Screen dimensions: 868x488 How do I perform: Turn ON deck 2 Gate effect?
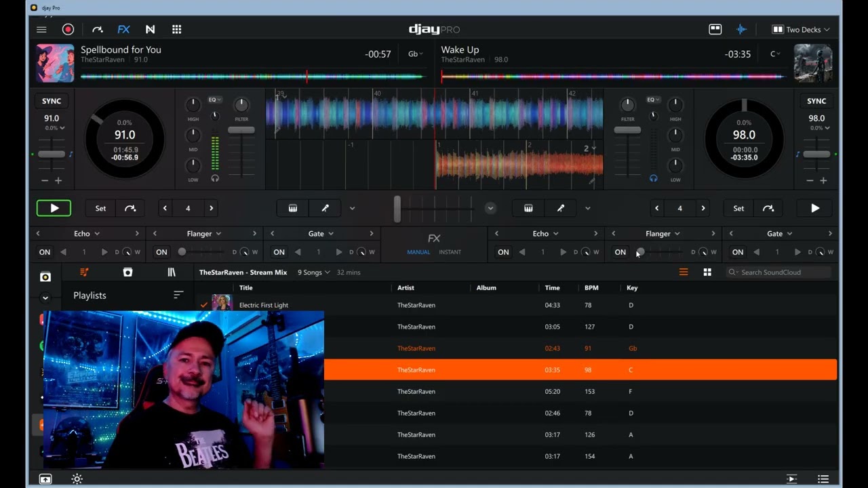click(738, 252)
